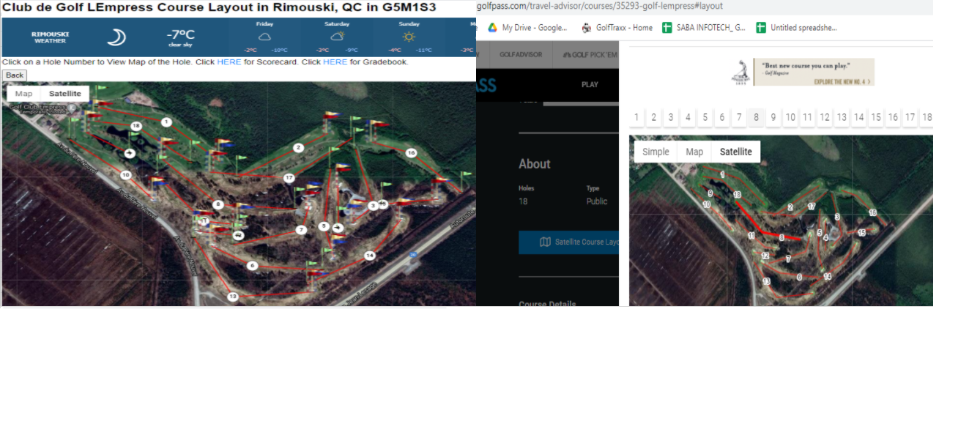Select hole 10 in GolfPass hole selector
This screenshot has width=980, height=435.
790,117
